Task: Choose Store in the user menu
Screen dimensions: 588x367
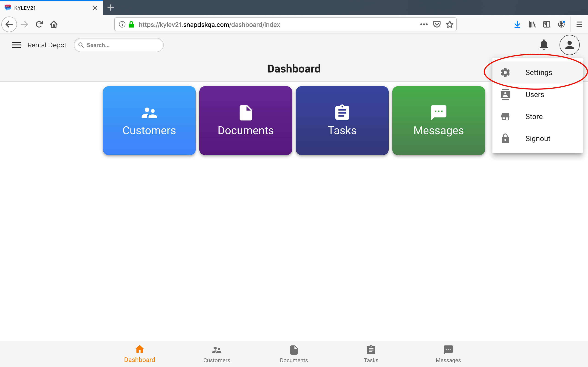Action: pos(534,117)
